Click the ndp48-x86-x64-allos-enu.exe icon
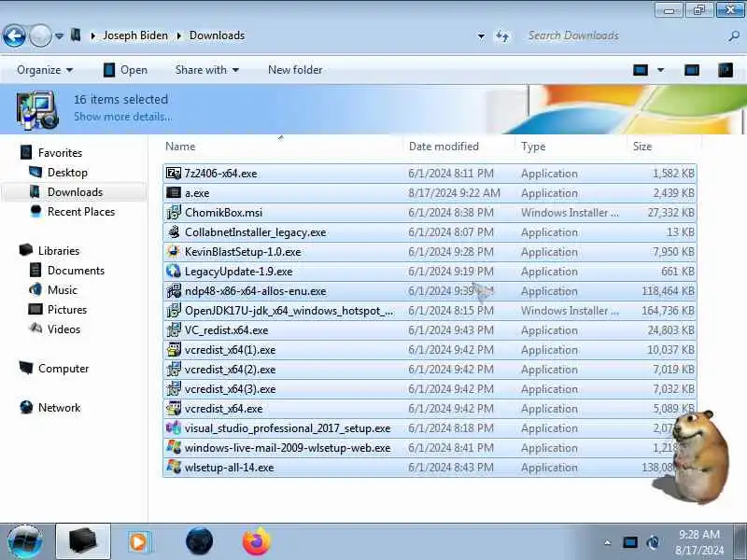 click(174, 290)
